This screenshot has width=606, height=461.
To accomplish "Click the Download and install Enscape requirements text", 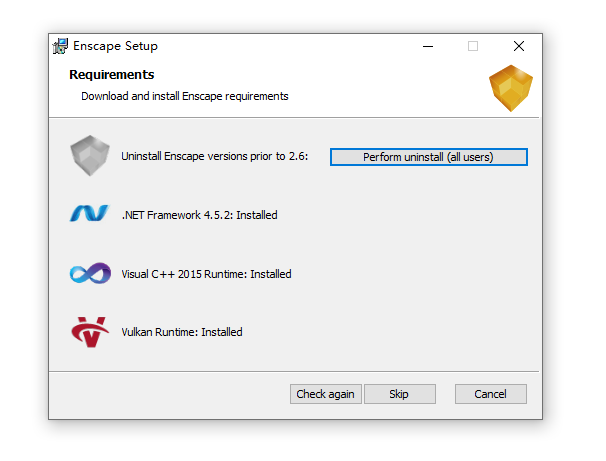I will pyautogui.click(x=185, y=96).
